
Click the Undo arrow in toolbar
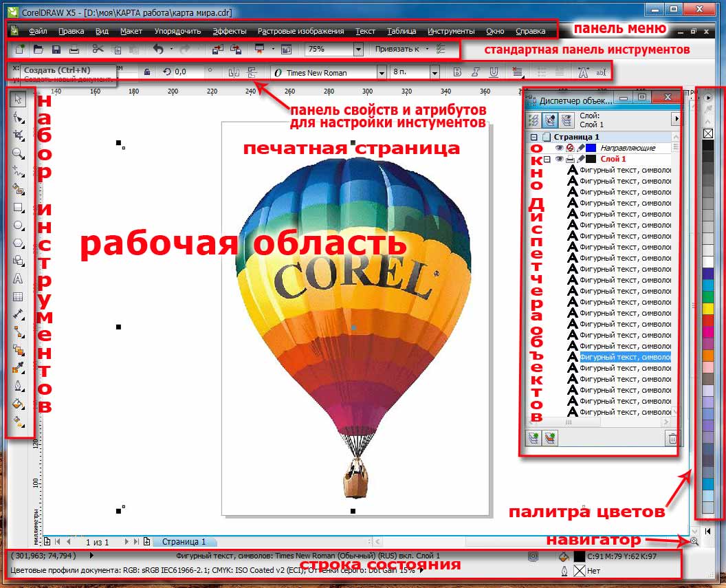point(158,50)
